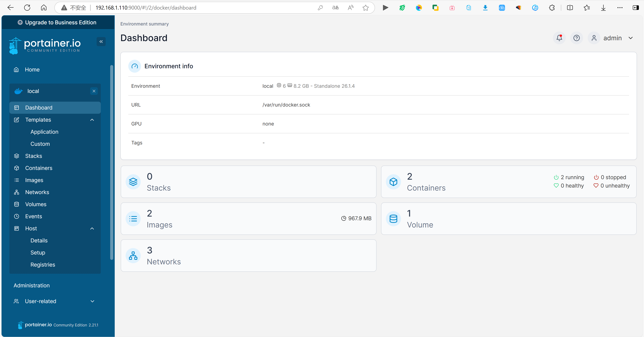This screenshot has width=644, height=337.
Task: Collapse the Host submenu chevron
Action: click(x=92, y=228)
